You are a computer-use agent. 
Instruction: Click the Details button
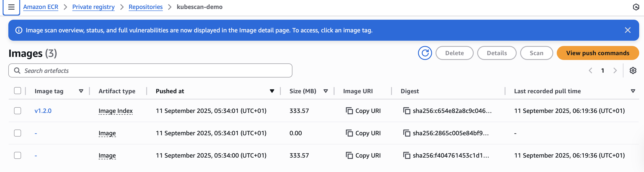click(496, 53)
